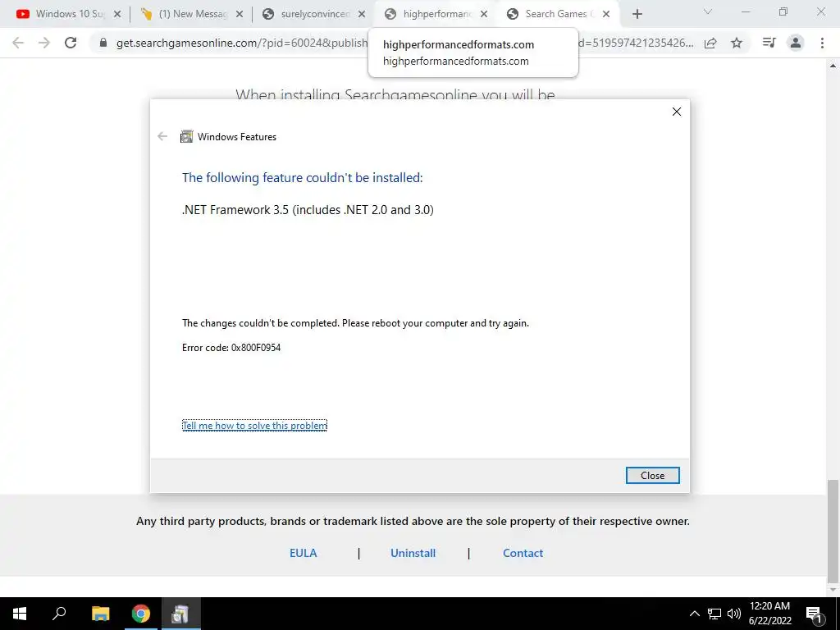Open Tell me how to solve this problem
840x630 pixels.
click(x=254, y=426)
